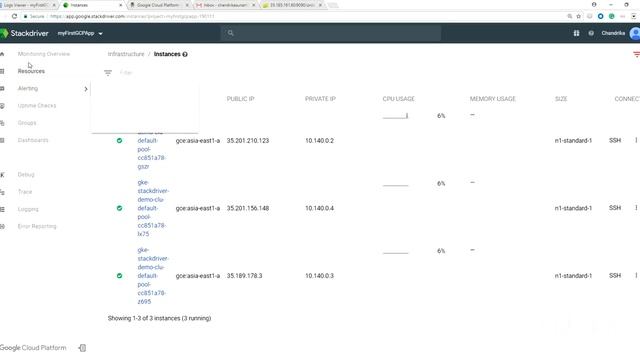Click SSH for instance 10.140.0.3
This screenshot has height=360, width=640.
click(615, 276)
